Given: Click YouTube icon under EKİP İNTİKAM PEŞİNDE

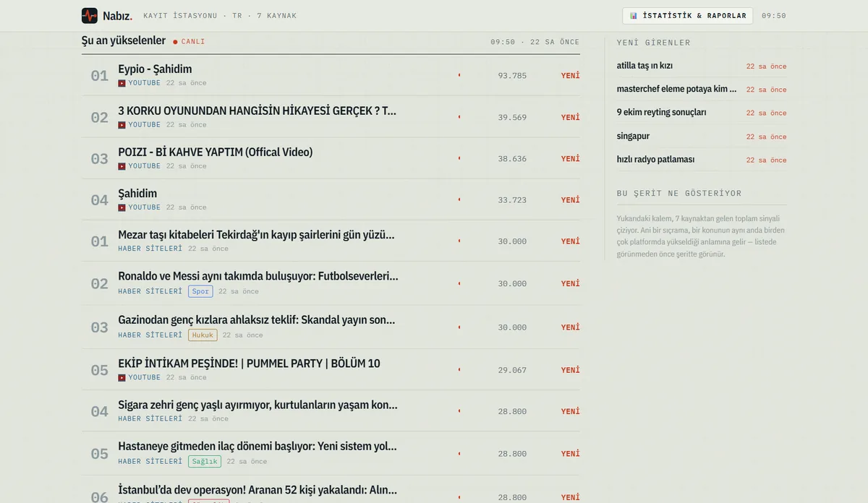Looking at the screenshot, I should pos(122,377).
